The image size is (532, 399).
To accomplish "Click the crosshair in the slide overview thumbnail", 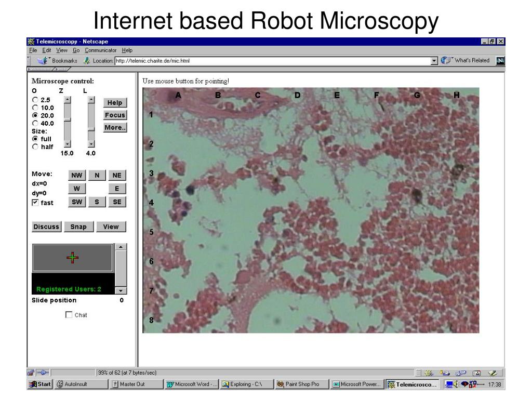I will pyautogui.click(x=73, y=257).
